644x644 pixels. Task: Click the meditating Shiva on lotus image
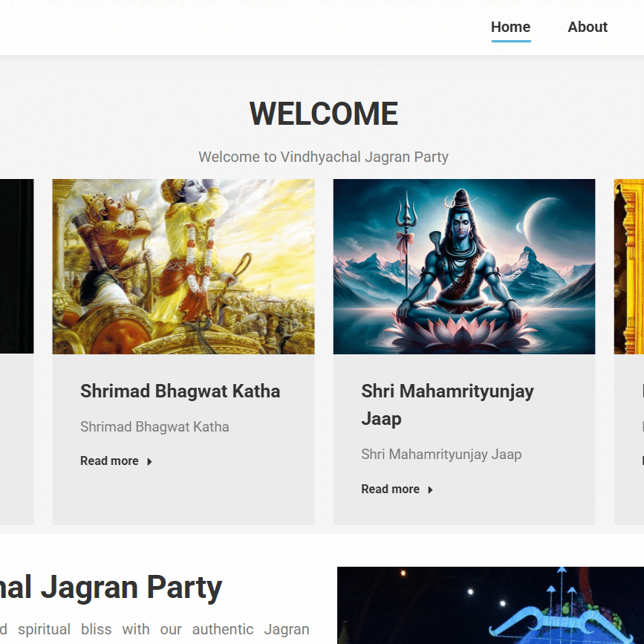(464, 266)
